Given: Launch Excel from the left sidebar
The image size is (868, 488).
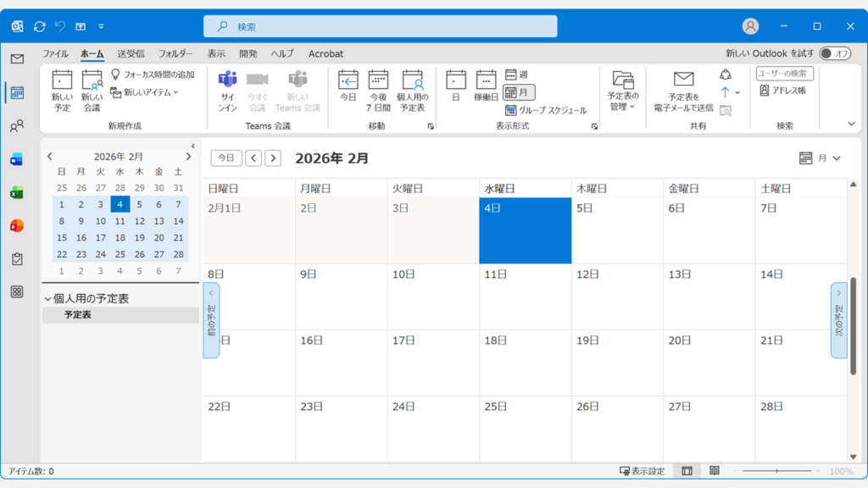Looking at the screenshot, I should [17, 193].
